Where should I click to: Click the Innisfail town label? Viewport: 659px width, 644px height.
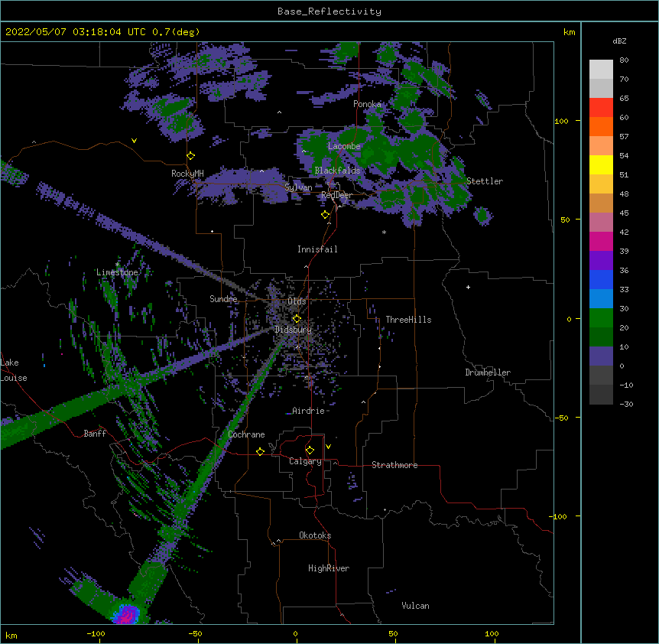click(317, 249)
